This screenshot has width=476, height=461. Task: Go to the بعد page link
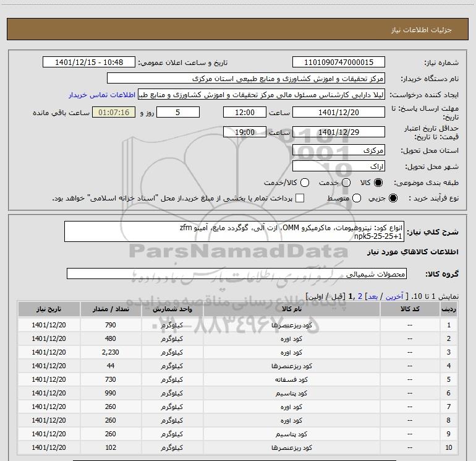373,296
